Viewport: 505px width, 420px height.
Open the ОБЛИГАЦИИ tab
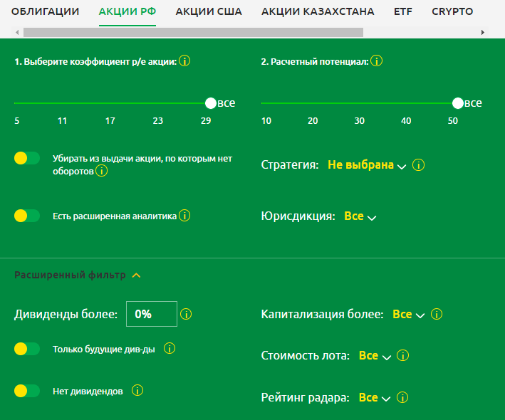[x=46, y=12]
